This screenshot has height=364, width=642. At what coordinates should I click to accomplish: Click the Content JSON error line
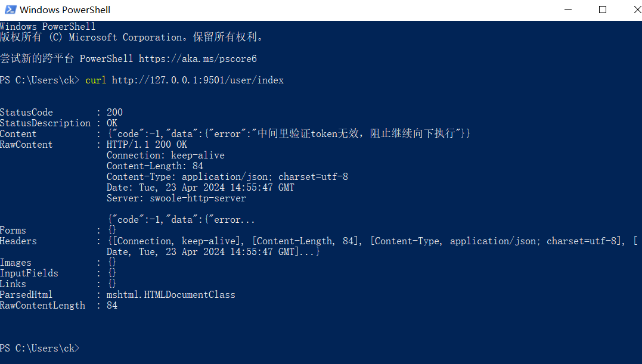point(289,133)
